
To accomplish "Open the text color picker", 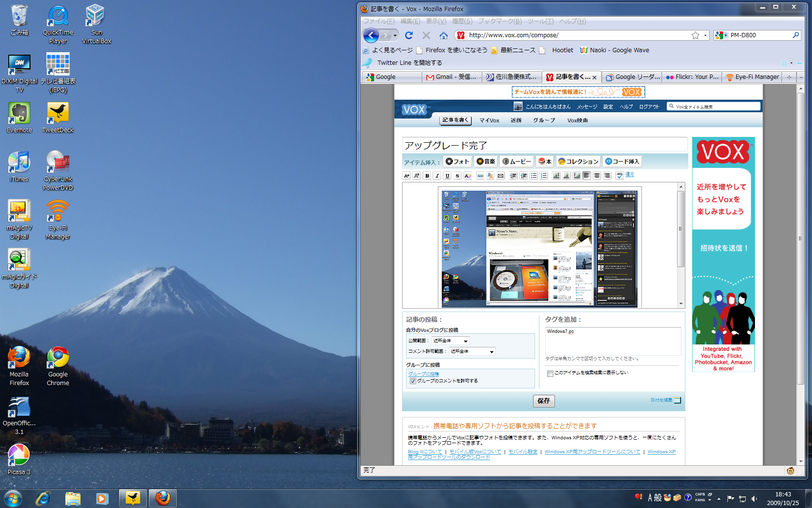I will [468, 176].
